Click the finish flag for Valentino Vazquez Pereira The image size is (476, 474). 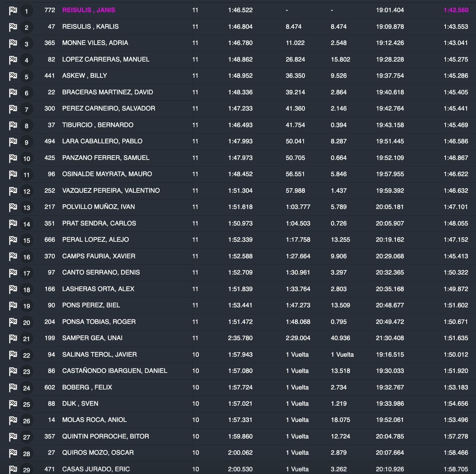click(x=13, y=191)
